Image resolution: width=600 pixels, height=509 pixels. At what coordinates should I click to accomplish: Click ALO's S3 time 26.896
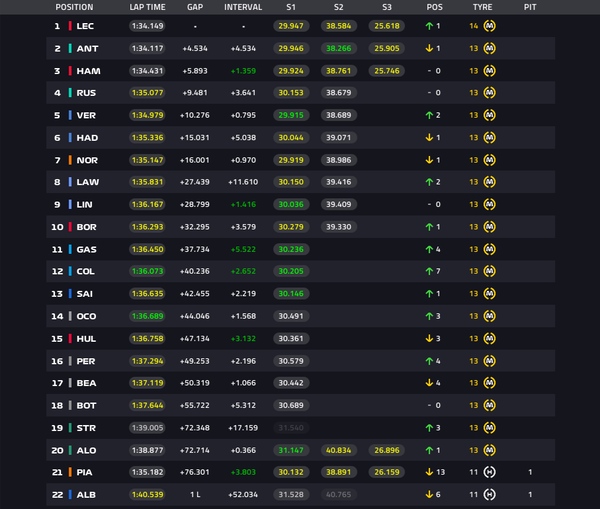pos(386,450)
